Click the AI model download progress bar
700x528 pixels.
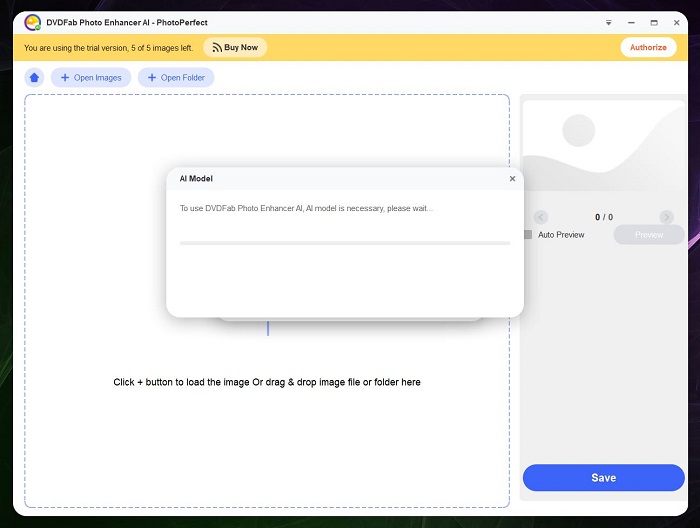345,243
